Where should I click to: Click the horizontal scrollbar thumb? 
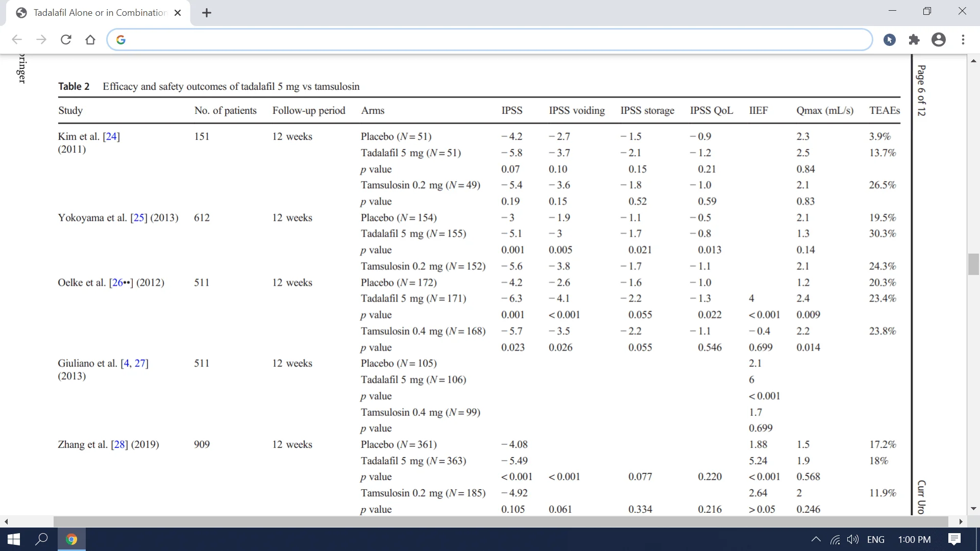click(501, 521)
